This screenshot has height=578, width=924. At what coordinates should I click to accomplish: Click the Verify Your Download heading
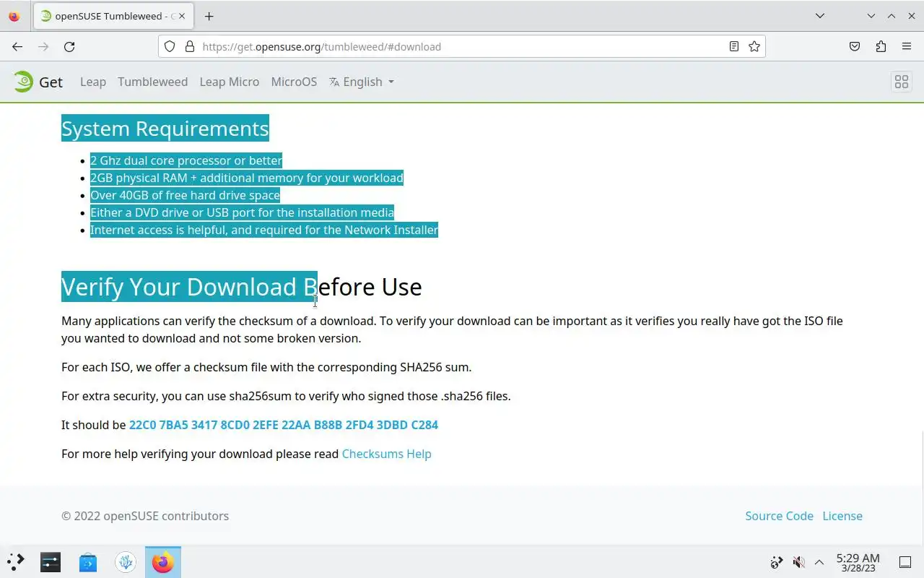(x=241, y=287)
